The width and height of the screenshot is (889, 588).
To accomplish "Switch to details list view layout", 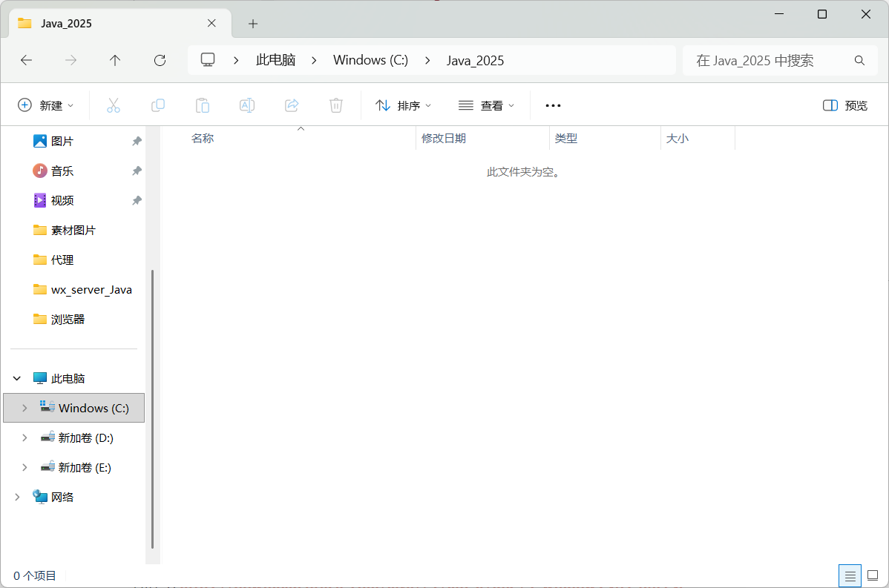I will tap(850, 575).
